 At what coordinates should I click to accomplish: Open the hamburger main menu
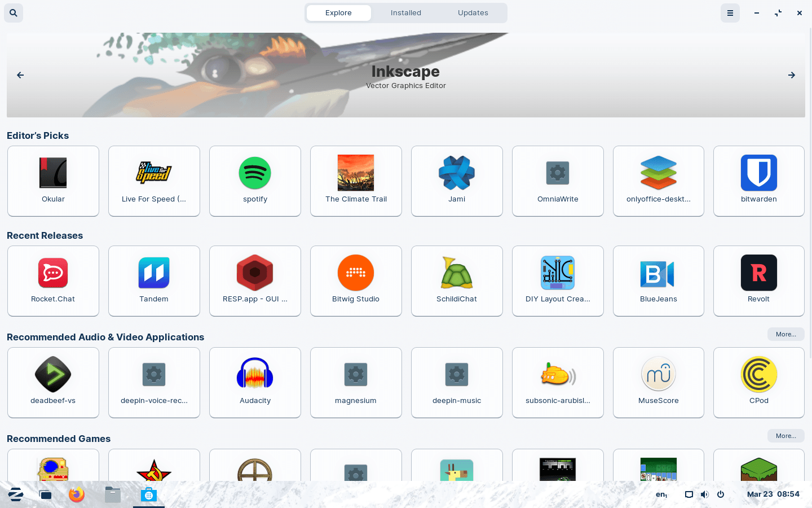(x=730, y=13)
